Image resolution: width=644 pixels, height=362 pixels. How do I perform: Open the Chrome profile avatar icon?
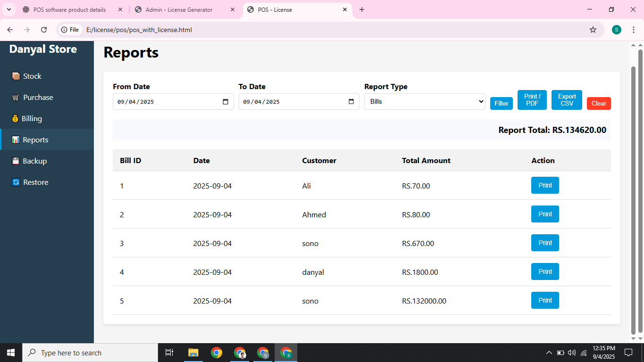pos(616,29)
